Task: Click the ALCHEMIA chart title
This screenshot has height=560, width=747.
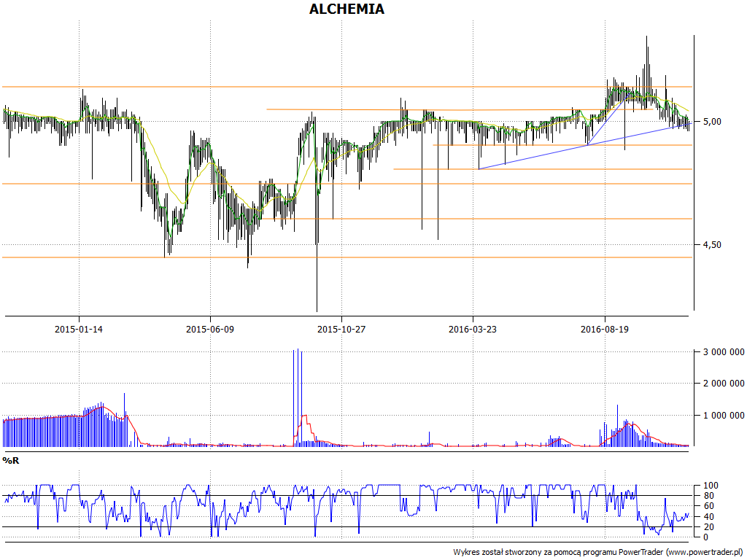Action: click(347, 9)
